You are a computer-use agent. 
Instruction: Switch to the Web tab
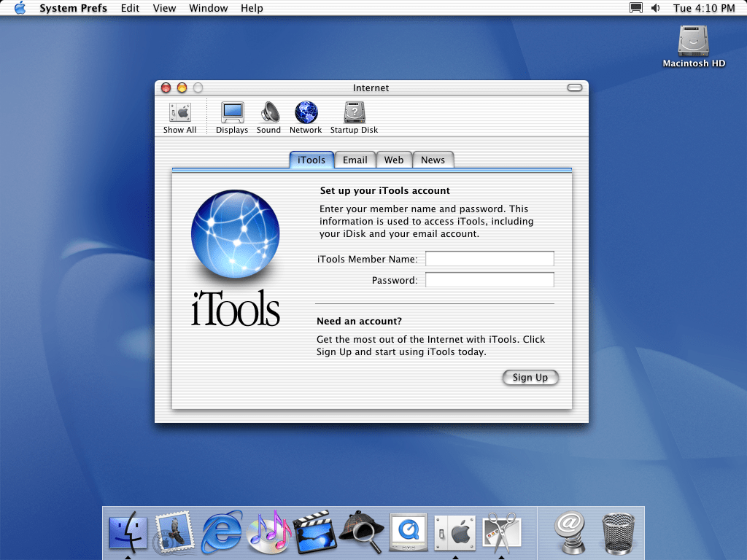(x=394, y=160)
